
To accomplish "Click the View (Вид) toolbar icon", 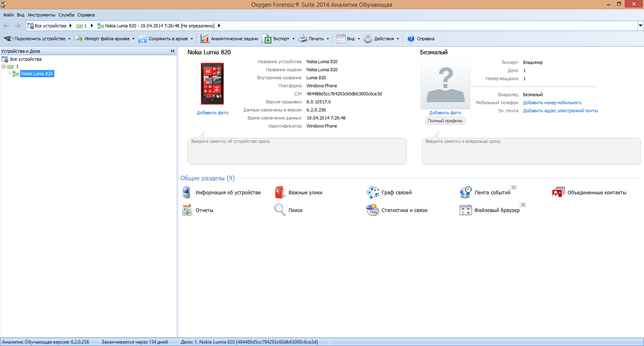I will point(341,39).
